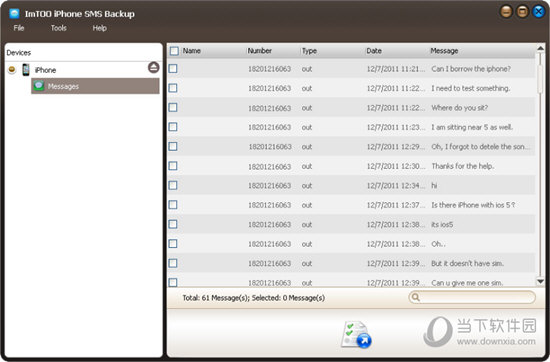The width and height of the screenshot is (550, 362).
Task: Click the 'Can u give me one sim' text
Action: pos(467,283)
